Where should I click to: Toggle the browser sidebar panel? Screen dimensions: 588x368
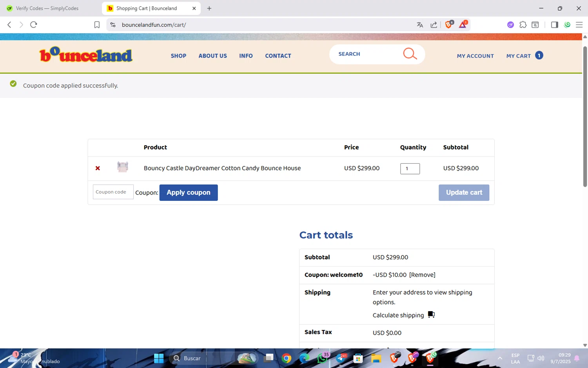tap(554, 25)
